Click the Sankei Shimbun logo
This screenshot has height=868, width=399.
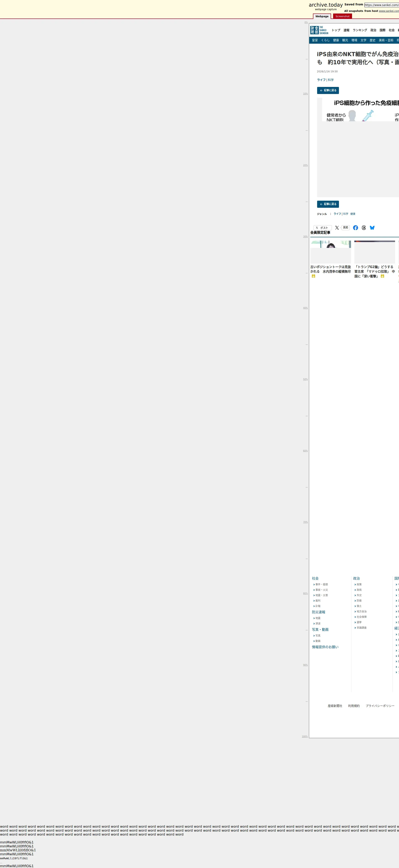(319, 30)
